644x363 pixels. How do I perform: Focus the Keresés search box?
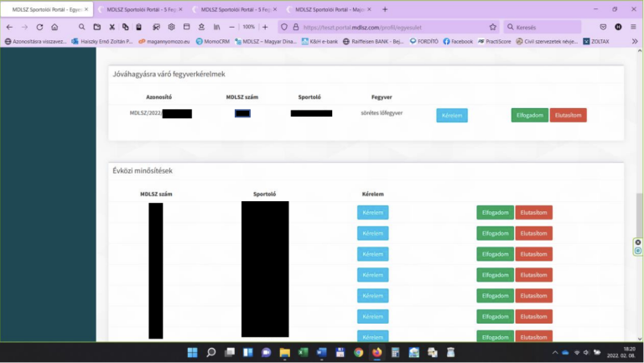point(545,27)
